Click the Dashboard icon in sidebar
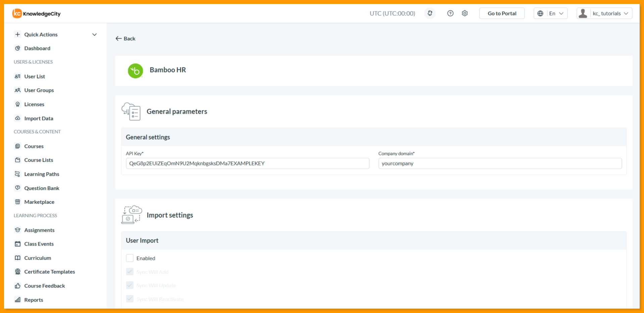Screen dimensions: 644x313 click(x=17, y=48)
